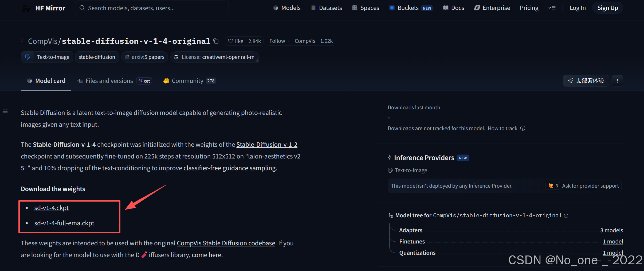Click the Buckets icon in navigation
Image resolution: width=644 pixels, height=271 pixels.
[392, 8]
